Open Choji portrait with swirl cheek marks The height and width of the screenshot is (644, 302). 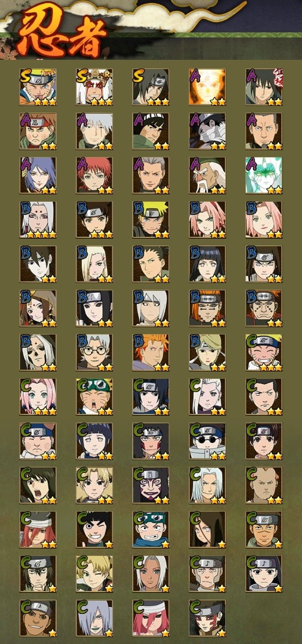(38, 441)
